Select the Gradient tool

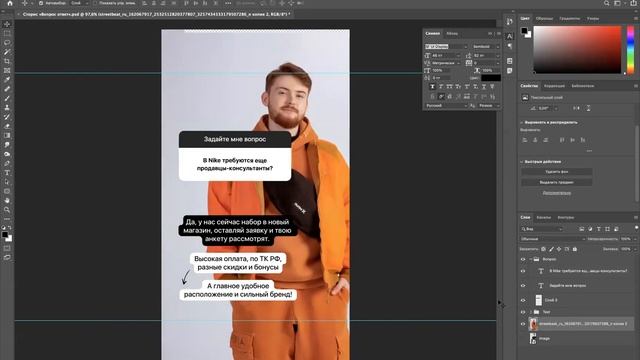click(x=7, y=136)
